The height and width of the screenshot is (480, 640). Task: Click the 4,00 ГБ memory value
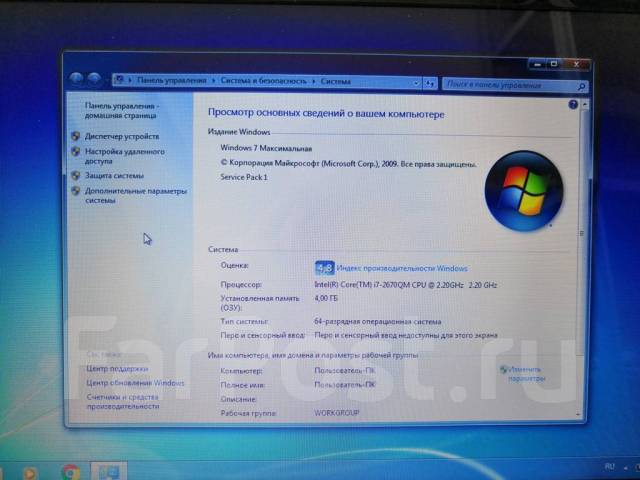point(326,298)
